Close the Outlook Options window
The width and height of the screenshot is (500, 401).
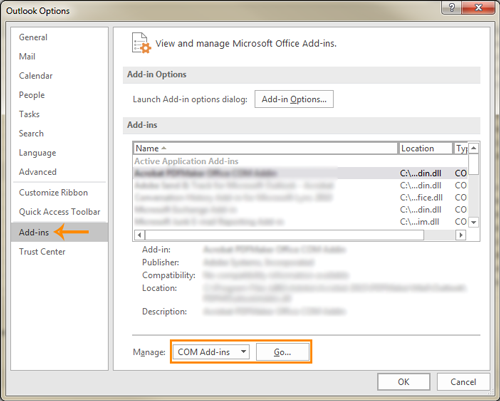click(478, 7)
